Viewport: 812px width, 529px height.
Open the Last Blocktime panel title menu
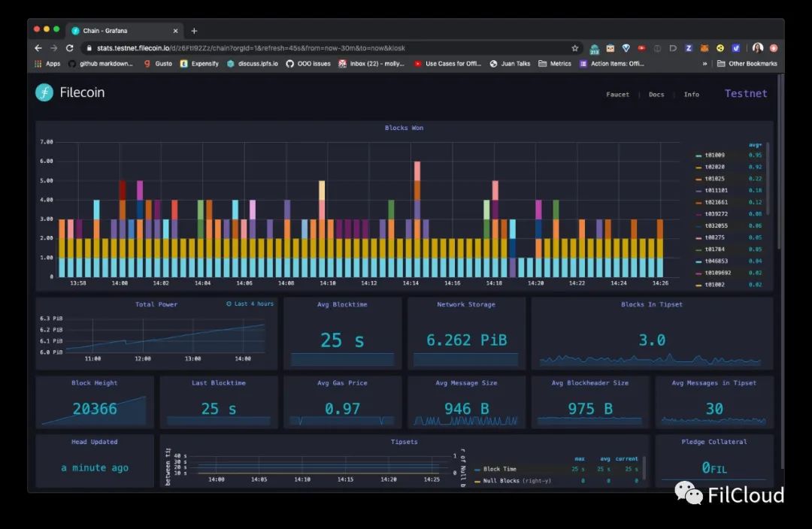[219, 383]
